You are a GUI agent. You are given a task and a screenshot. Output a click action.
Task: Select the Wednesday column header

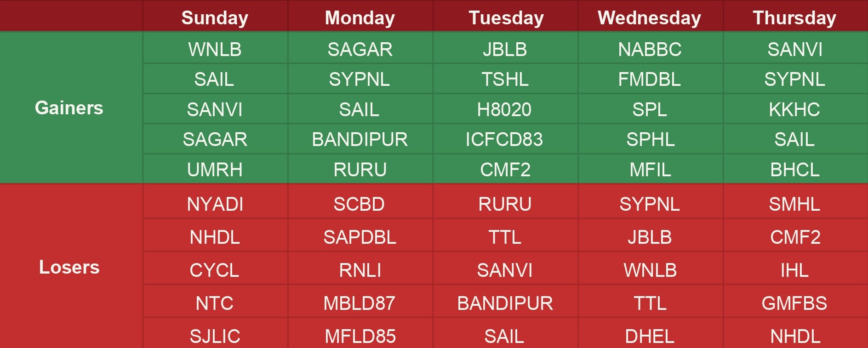(650, 18)
